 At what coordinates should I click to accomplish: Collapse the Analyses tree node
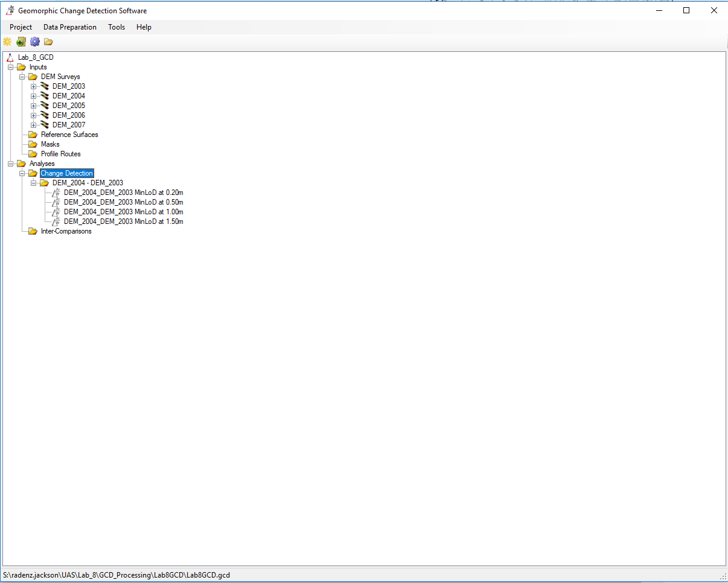[x=10, y=164]
